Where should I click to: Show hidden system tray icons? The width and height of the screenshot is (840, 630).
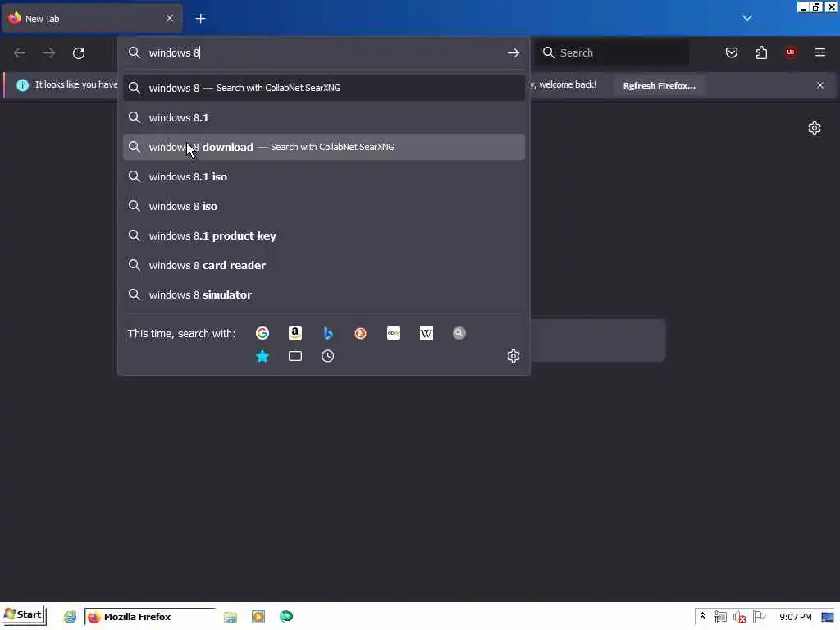[702, 617]
